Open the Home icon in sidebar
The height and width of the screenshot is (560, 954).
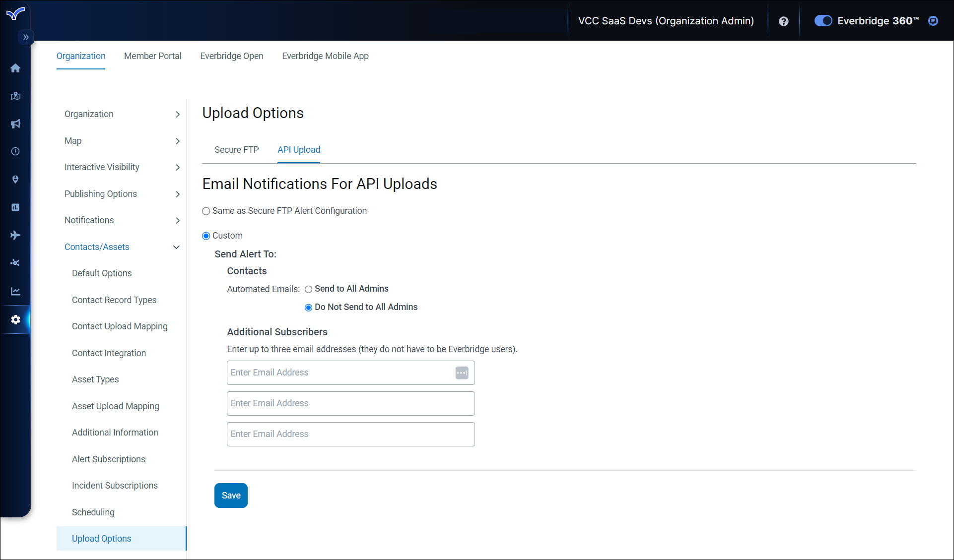coord(15,68)
